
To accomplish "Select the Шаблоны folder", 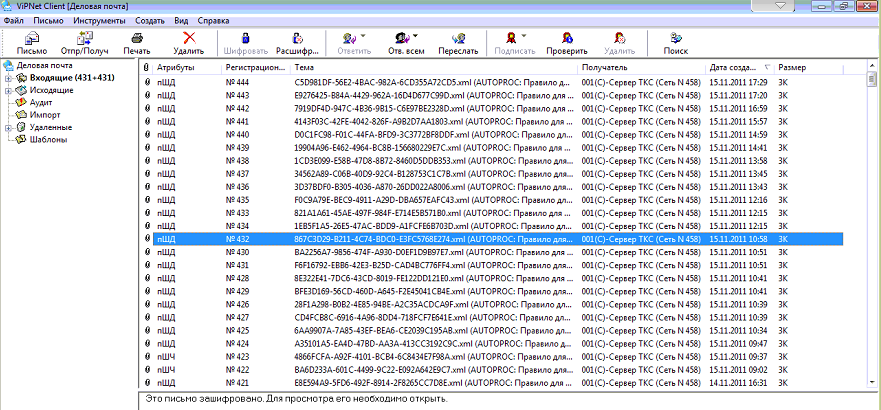I will point(48,140).
